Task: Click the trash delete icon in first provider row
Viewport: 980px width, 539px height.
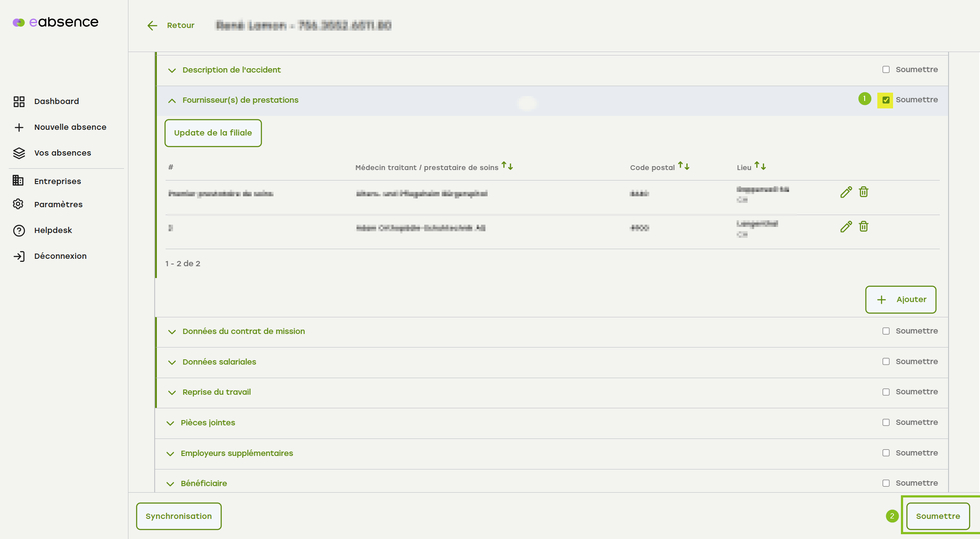Action: [x=863, y=192]
